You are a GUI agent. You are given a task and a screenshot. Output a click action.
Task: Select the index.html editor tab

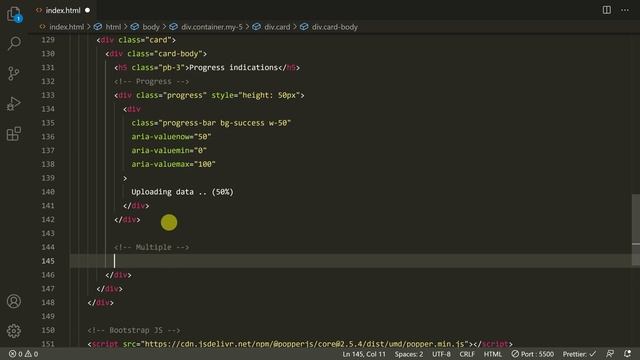coord(63,10)
